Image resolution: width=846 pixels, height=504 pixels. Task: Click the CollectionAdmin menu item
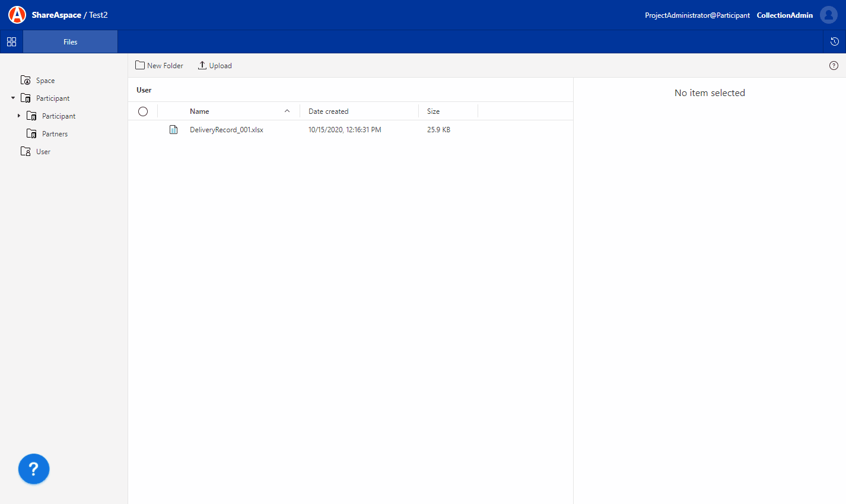pyautogui.click(x=784, y=15)
